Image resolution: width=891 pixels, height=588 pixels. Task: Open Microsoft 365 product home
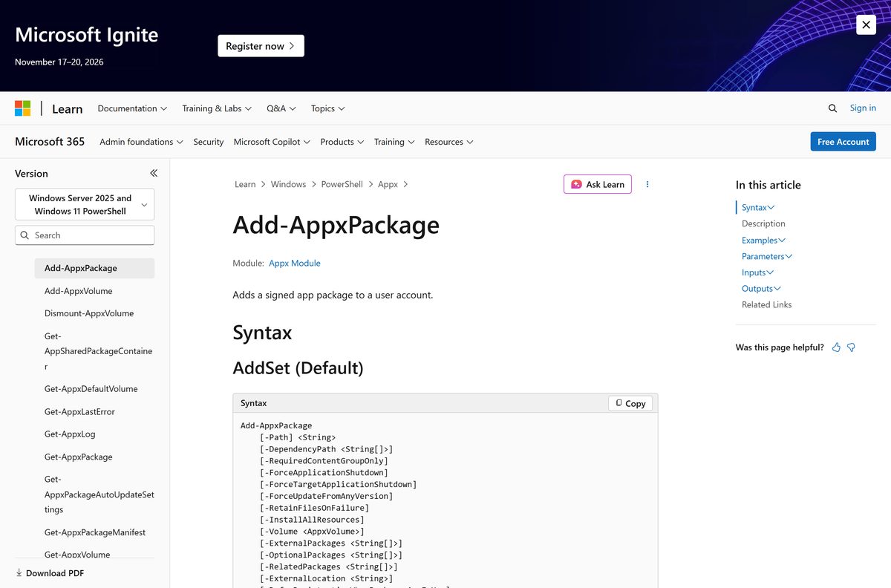50,142
